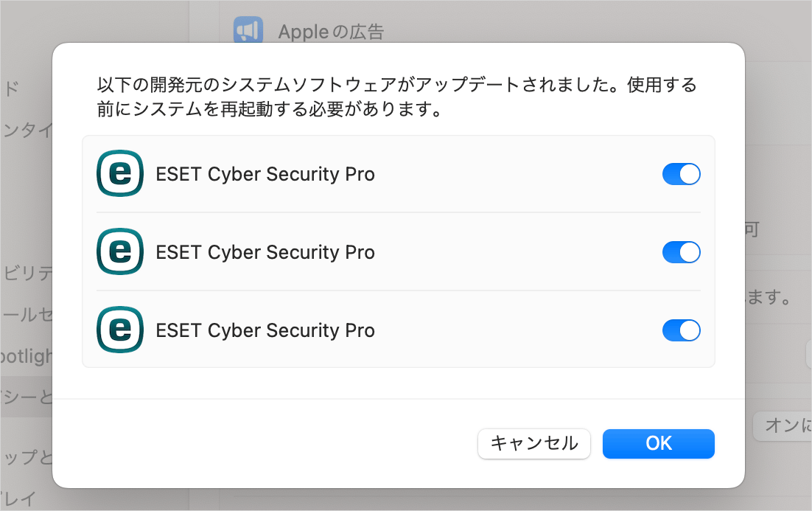Click the dialog's restart-required message text
The width and height of the screenshot is (812, 511).
tap(396, 97)
